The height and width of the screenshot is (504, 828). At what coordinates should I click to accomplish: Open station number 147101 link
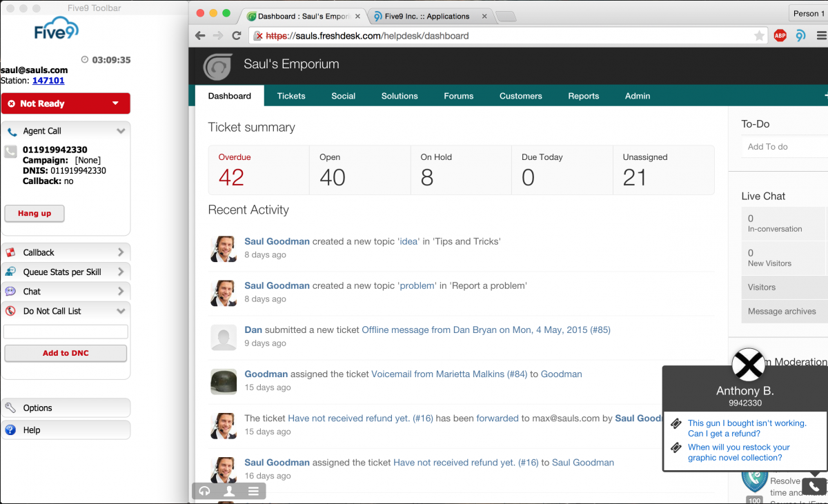tap(48, 81)
